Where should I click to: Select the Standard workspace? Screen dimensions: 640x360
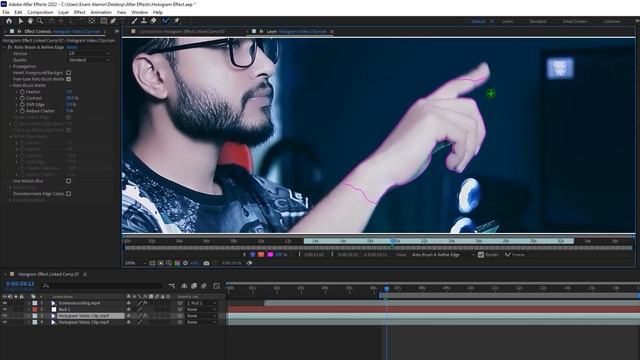(538, 21)
